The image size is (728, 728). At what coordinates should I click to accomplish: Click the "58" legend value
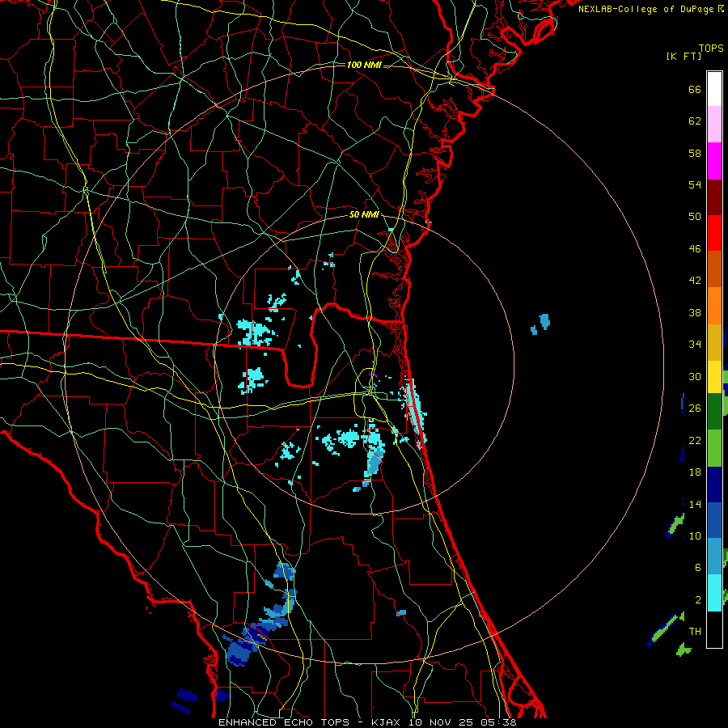coord(695,153)
